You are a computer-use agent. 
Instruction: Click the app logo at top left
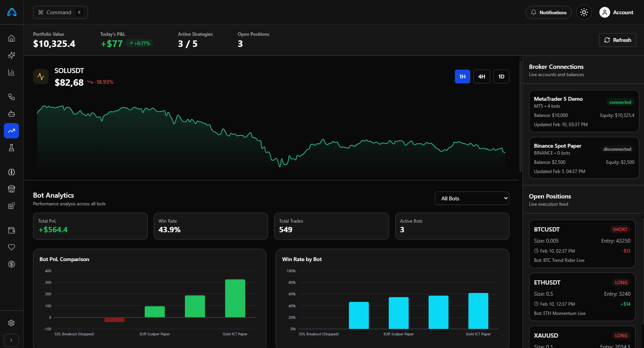pyautogui.click(x=12, y=12)
